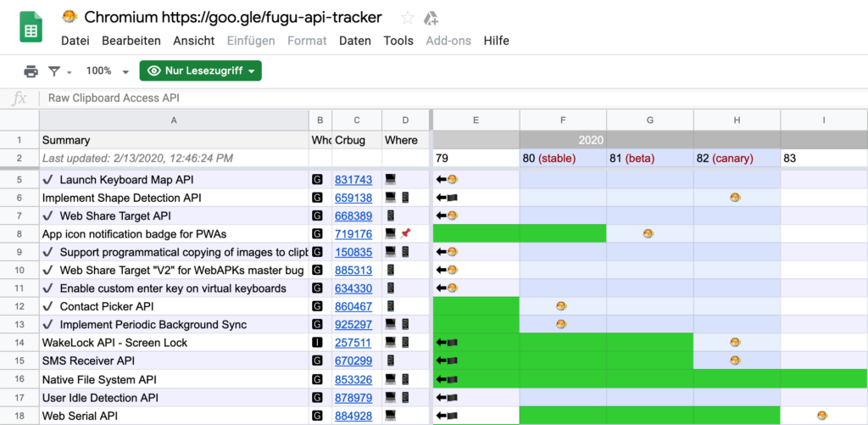Open crbug link 831743
The image size is (868, 425).
[353, 180]
